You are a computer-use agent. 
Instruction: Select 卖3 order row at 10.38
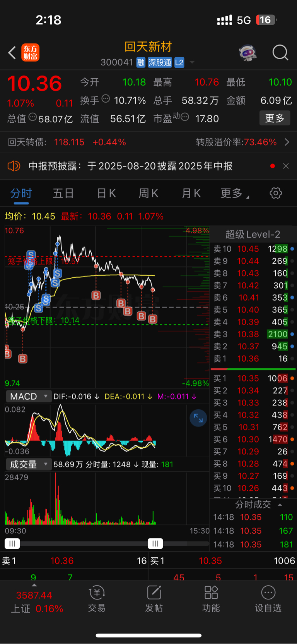click(254, 334)
